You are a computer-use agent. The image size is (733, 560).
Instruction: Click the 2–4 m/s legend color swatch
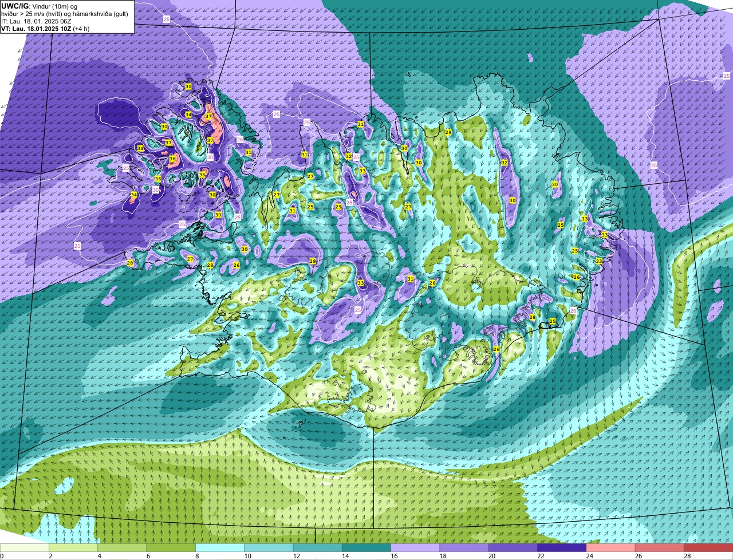74,548
